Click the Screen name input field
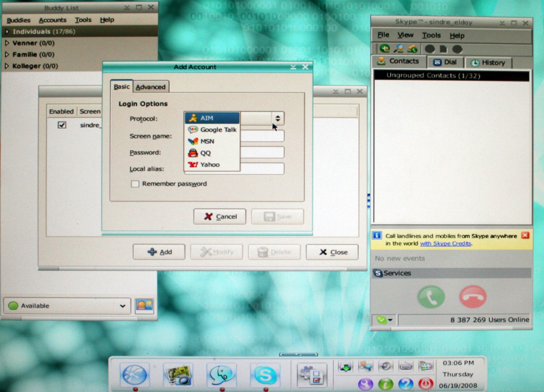Image resolution: width=544 pixels, height=392 pixels. click(x=261, y=136)
